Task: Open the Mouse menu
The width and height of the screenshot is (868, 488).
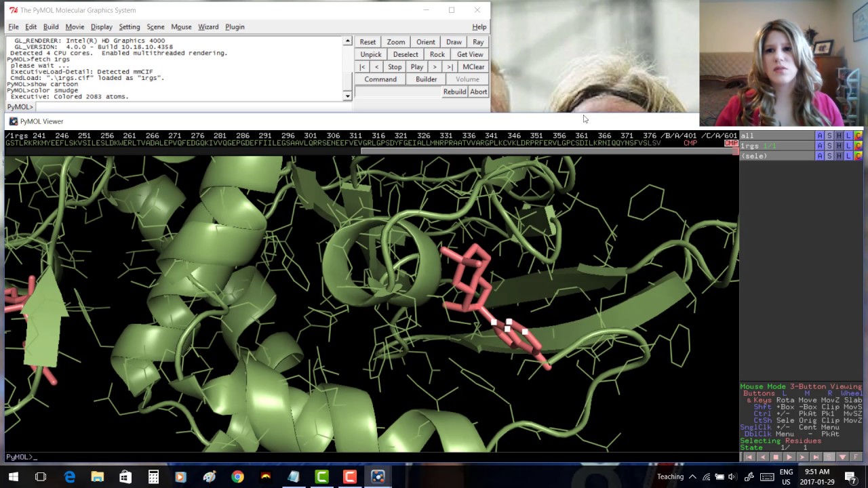Action: pyautogui.click(x=181, y=26)
